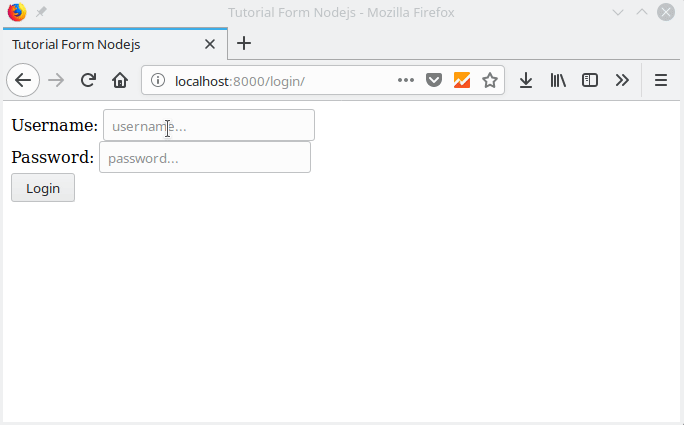This screenshot has height=425, width=684.
Task: Open page actions three-dot menu
Action: coord(406,80)
